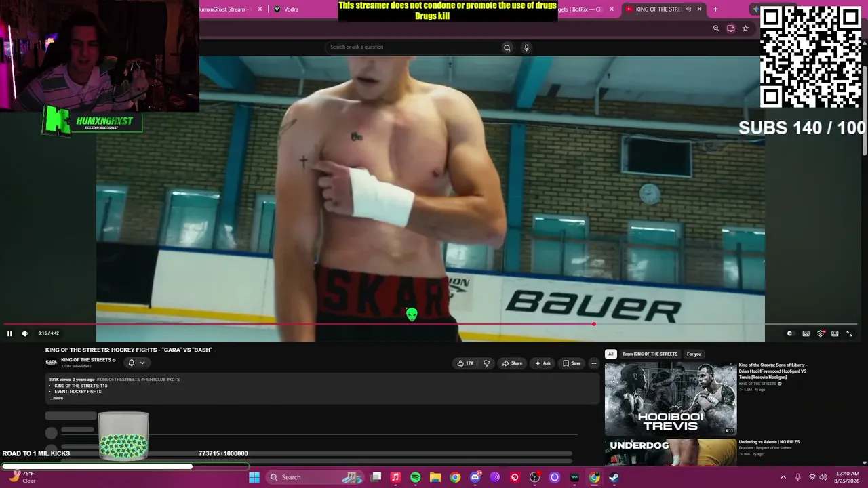This screenshot has height=488, width=868.
Task: Open the HOOIBOOI TREVIS video thumbnail
Action: [x=671, y=399]
